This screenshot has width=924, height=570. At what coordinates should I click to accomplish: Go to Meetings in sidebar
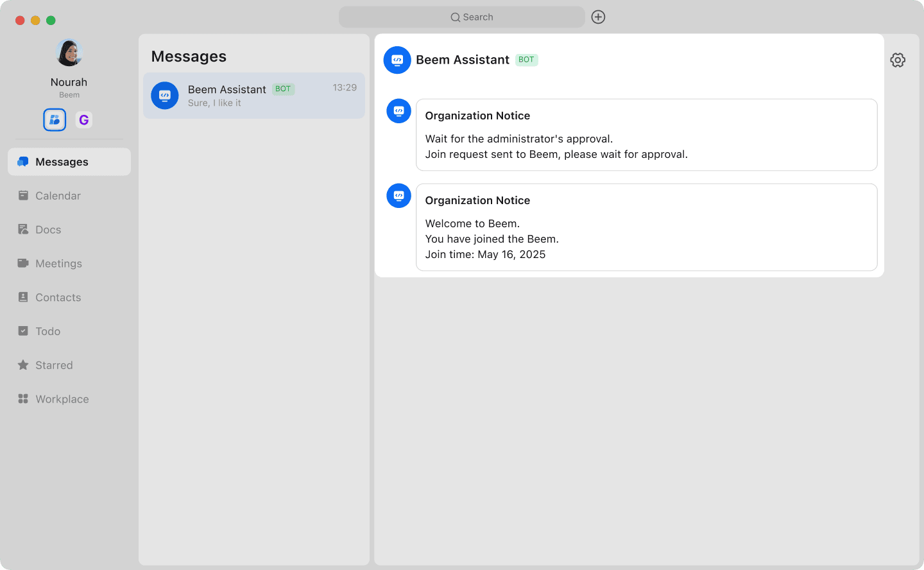(x=58, y=264)
